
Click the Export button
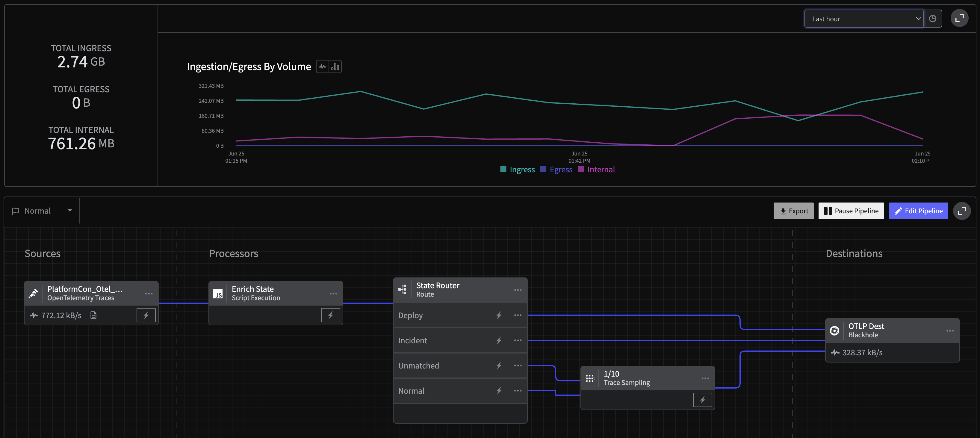pyautogui.click(x=794, y=211)
